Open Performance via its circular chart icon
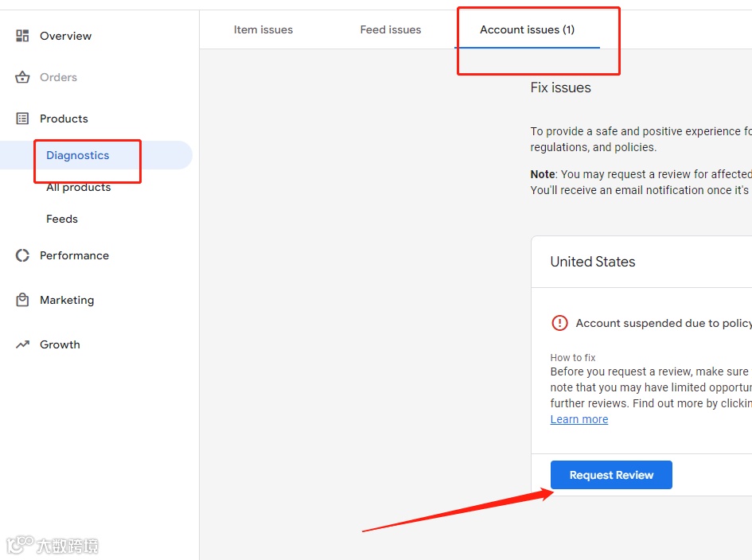 click(21, 255)
